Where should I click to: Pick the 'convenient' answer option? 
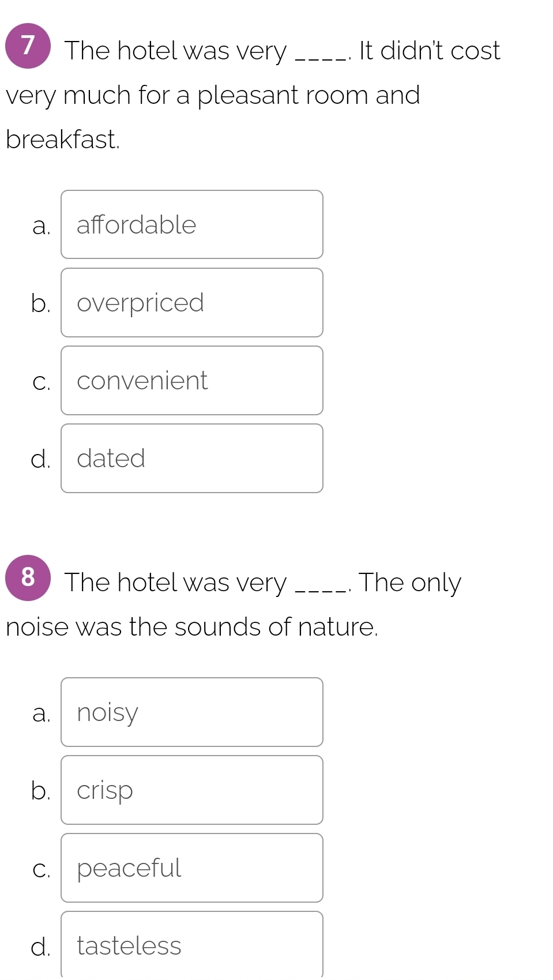pyautogui.click(x=191, y=380)
